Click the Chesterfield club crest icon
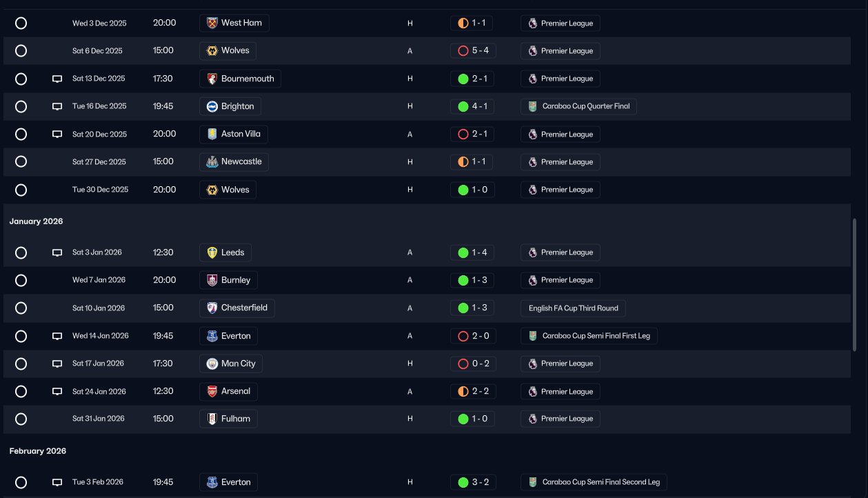 click(x=212, y=308)
